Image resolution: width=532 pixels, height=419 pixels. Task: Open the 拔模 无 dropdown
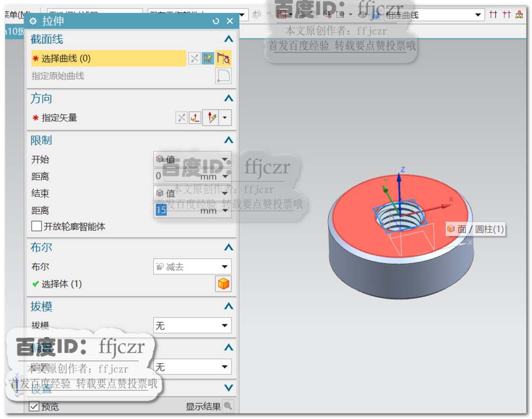click(192, 325)
